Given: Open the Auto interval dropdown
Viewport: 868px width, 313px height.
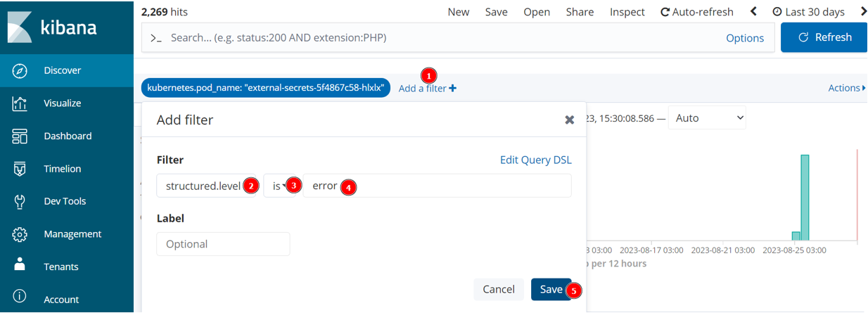Looking at the screenshot, I should click(x=707, y=118).
